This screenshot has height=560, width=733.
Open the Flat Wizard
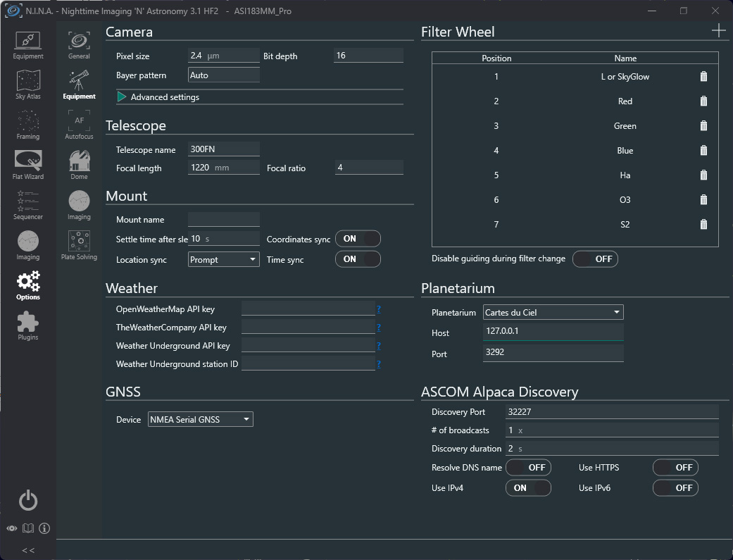coord(28,166)
